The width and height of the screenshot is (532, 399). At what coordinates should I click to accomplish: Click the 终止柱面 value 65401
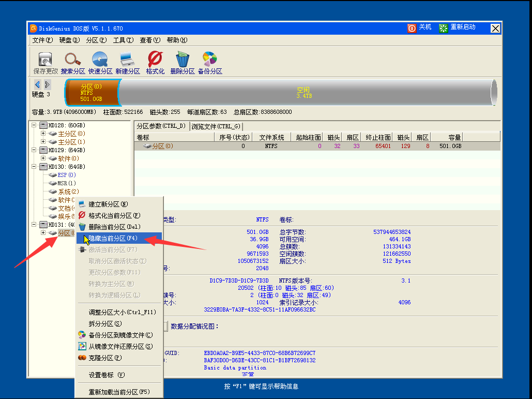[x=383, y=146]
